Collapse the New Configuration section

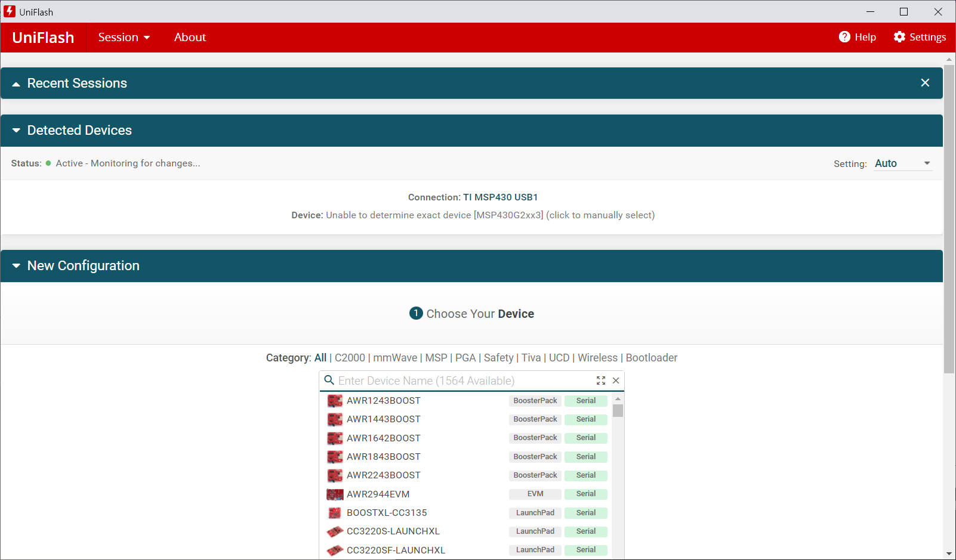16,265
